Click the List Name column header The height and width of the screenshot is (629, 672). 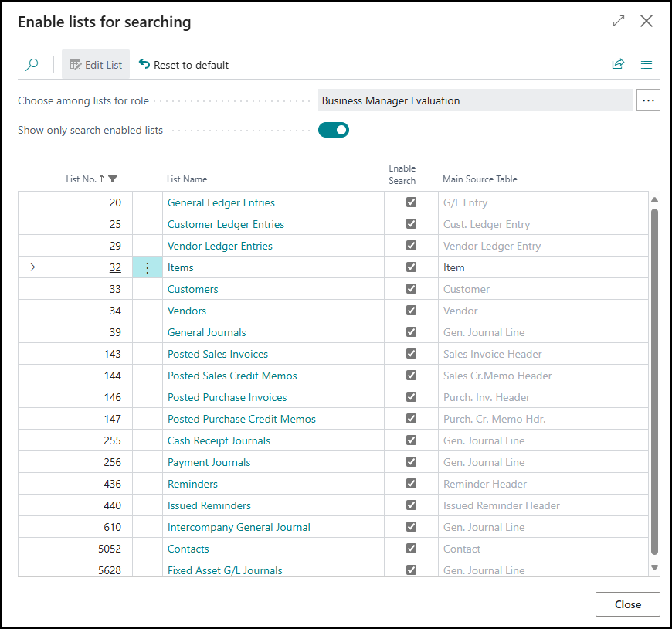(x=187, y=178)
